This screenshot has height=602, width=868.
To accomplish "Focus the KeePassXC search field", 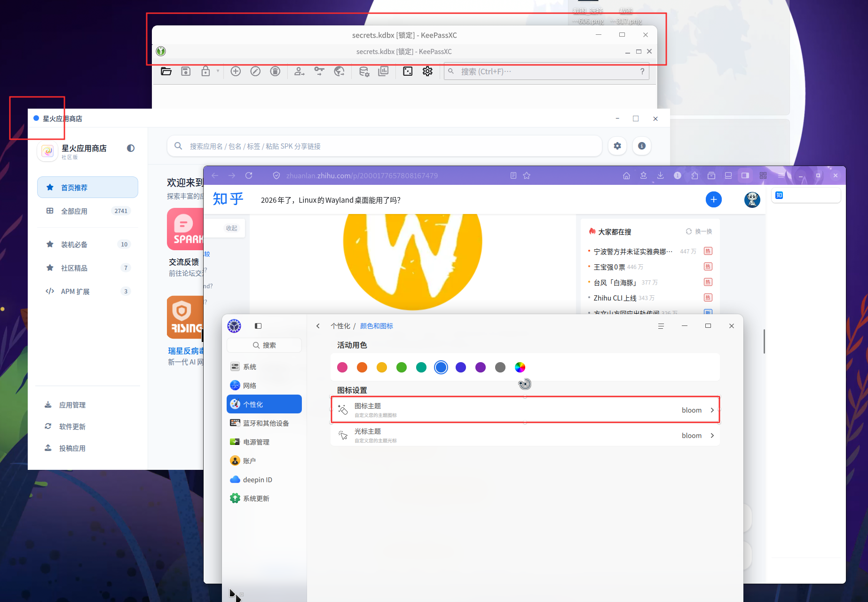I will [546, 71].
